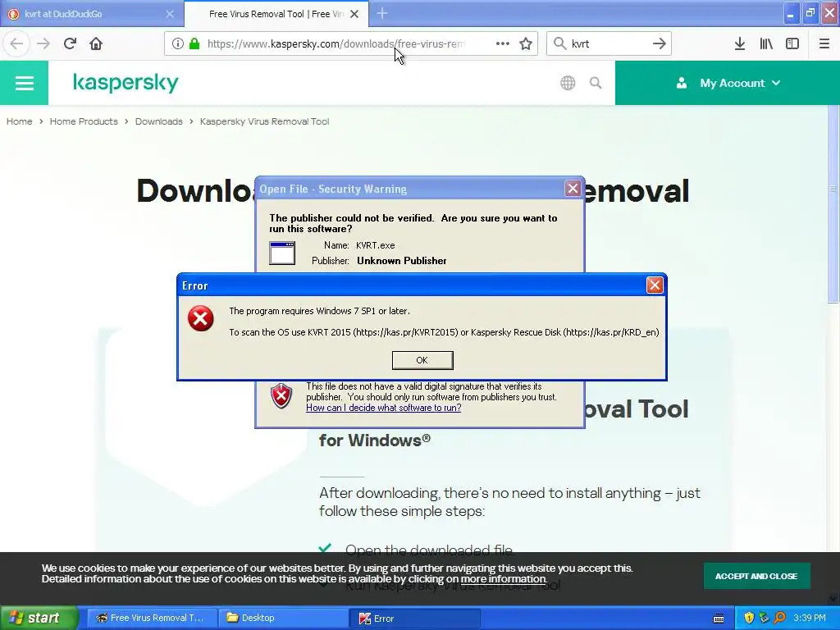Submit search with the arrow button

(659, 44)
